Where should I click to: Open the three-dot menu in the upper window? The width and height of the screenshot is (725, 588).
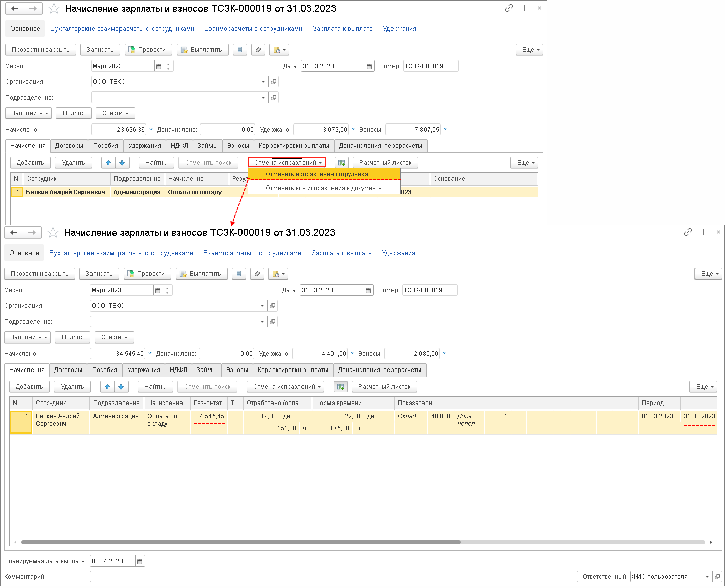[524, 8]
